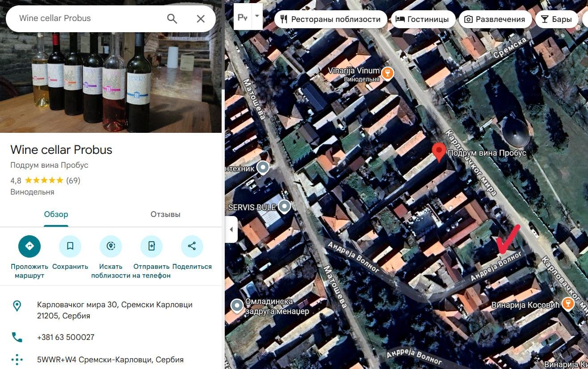
Task: Click the Винодельня category label
Action: click(32, 192)
